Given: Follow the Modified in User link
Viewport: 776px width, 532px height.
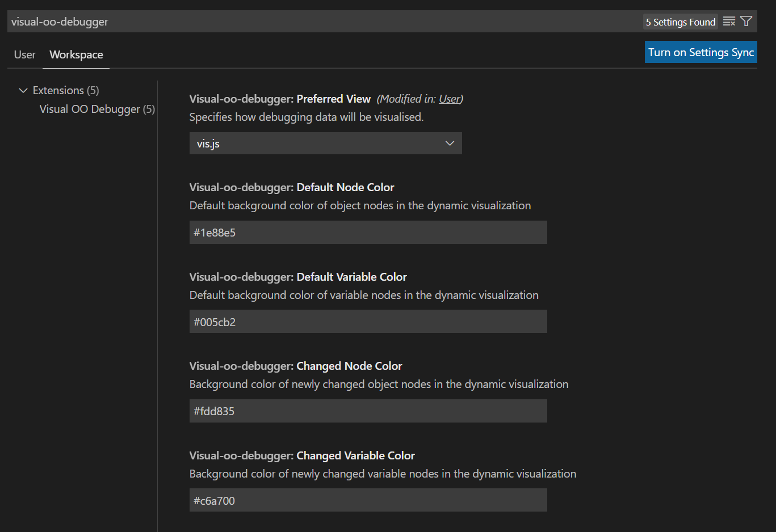Looking at the screenshot, I should [450, 99].
